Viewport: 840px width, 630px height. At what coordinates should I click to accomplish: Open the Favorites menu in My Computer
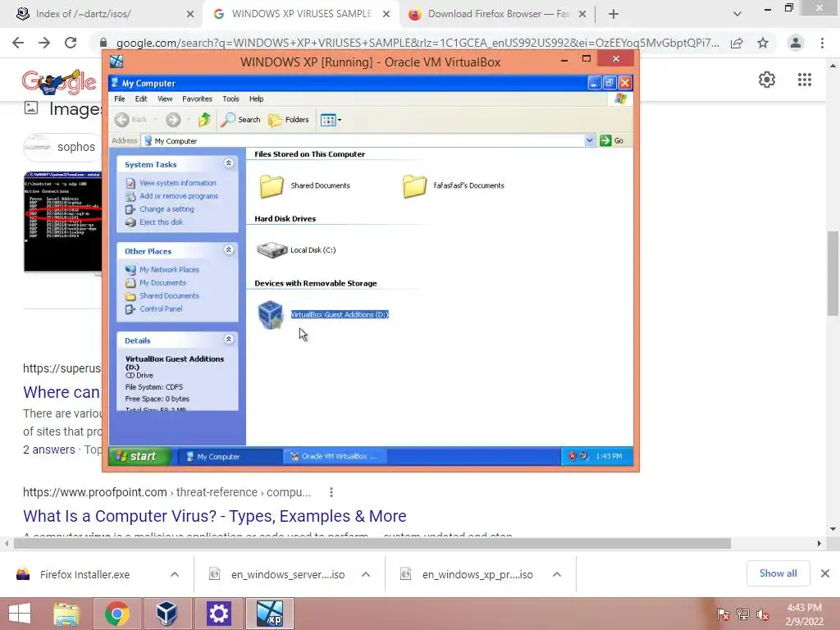197,98
